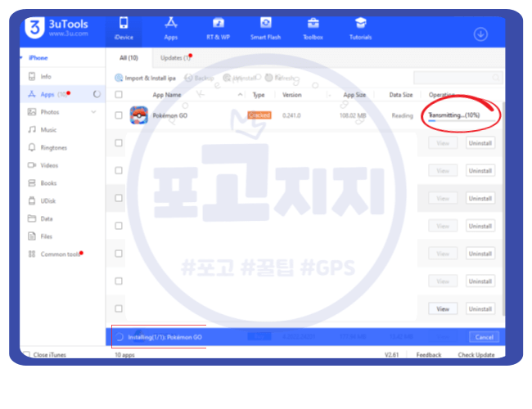The width and height of the screenshot is (532, 409).
Task: Select Books in the sidebar
Action: [x=62, y=183]
